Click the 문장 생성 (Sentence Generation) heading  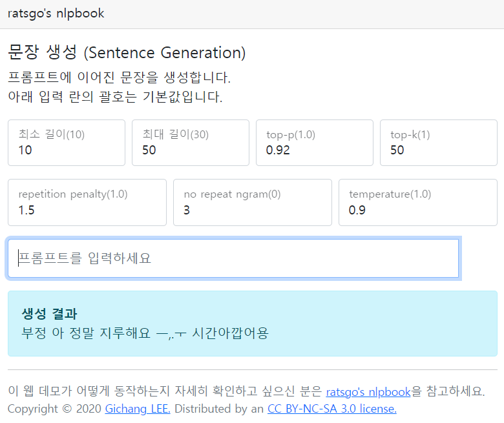(127, 52)
